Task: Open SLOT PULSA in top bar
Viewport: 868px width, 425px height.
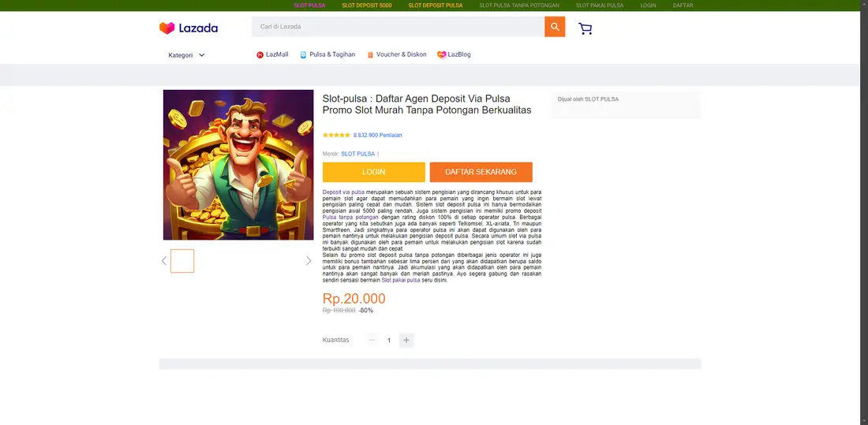Action: pos(309,6)
